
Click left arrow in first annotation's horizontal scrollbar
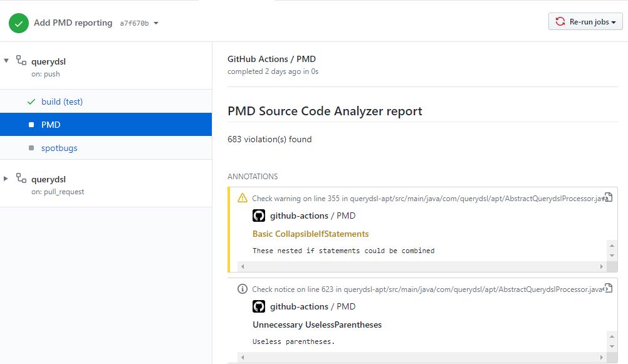tap(243, 267)
